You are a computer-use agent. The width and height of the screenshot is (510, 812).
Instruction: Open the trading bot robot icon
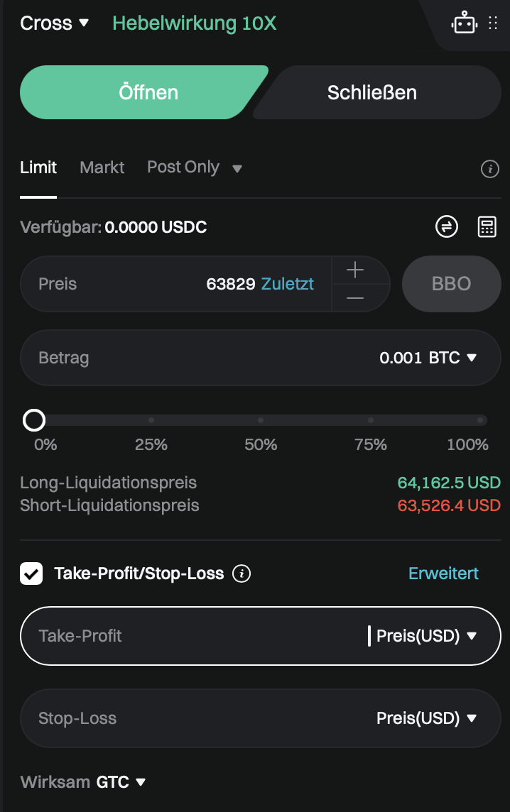click(464, 23)
